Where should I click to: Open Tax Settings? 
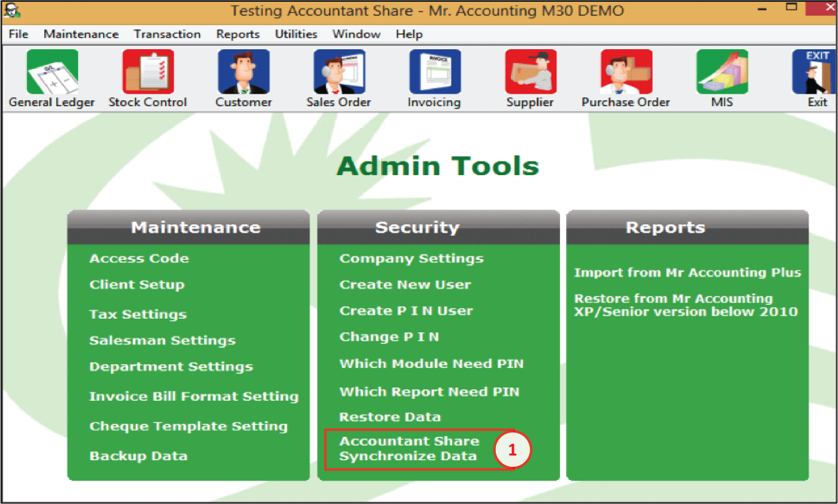coord(138,314)
